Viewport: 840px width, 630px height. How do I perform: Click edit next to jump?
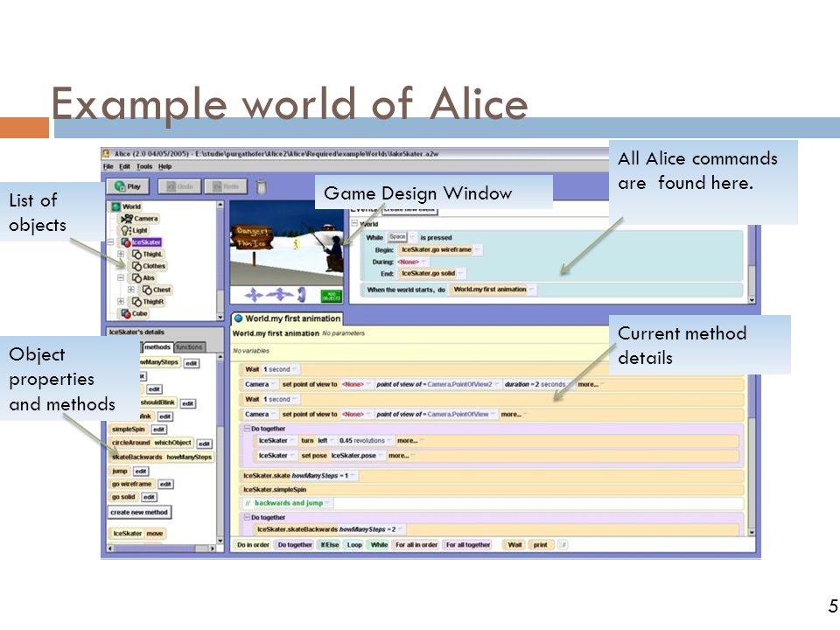pos(141,471)
